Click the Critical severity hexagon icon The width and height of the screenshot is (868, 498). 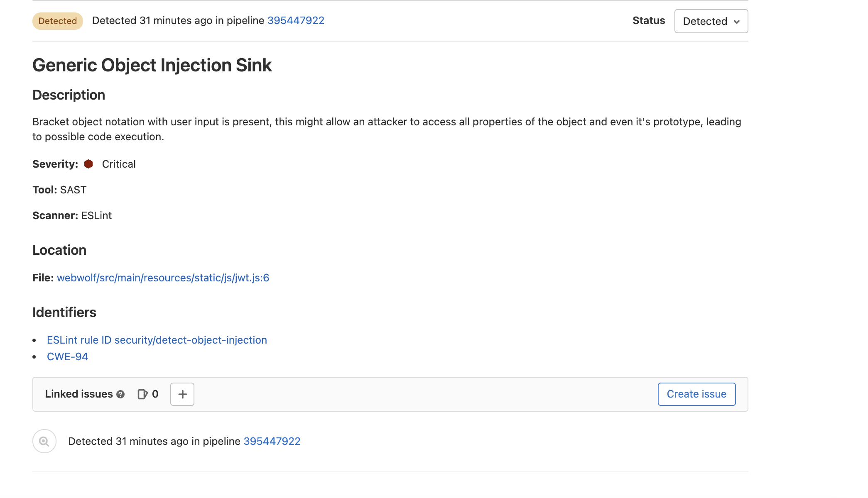(88, 164)
